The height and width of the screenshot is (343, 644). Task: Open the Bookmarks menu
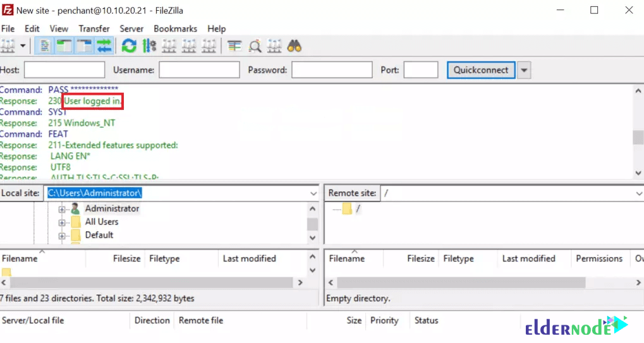tap(175, 28)
